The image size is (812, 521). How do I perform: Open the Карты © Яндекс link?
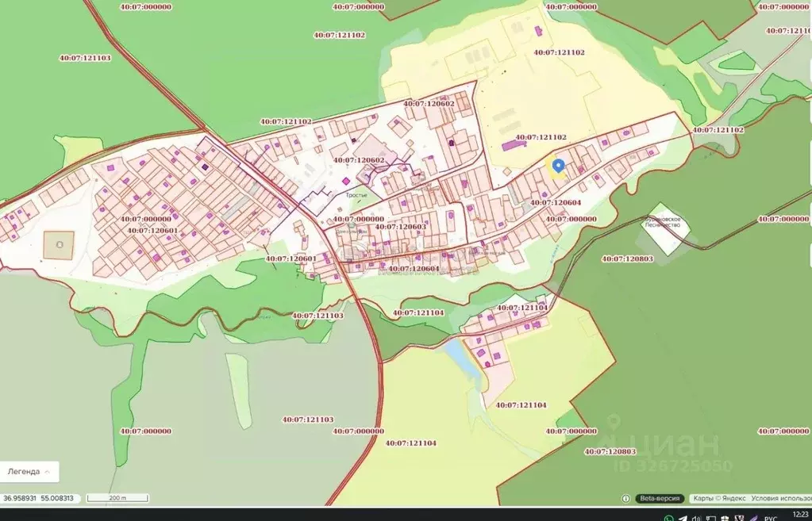click(x=719, y=498)
